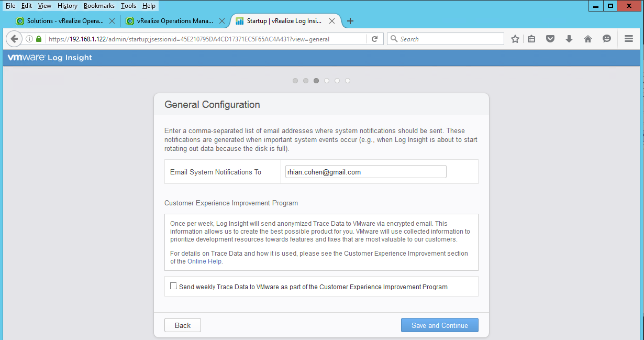Open the Downloads panel
Viewport: 644px width, 340px height.
tap(569, 39)
